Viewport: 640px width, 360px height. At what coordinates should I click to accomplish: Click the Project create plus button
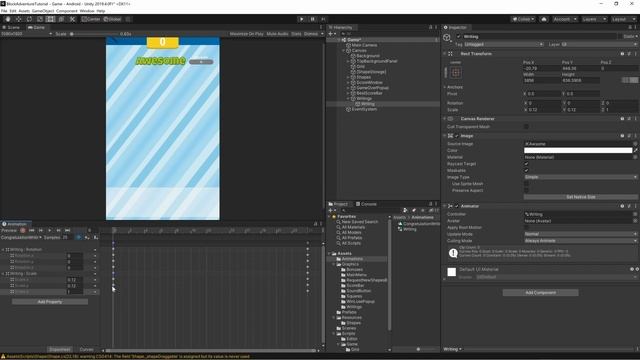tap(331, 211)
